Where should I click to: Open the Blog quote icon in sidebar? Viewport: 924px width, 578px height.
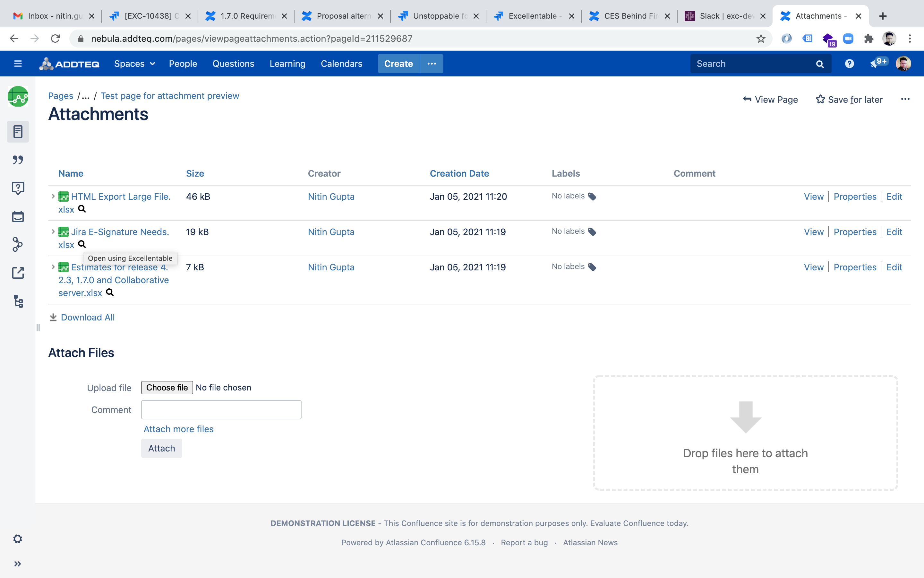[18, 160]
